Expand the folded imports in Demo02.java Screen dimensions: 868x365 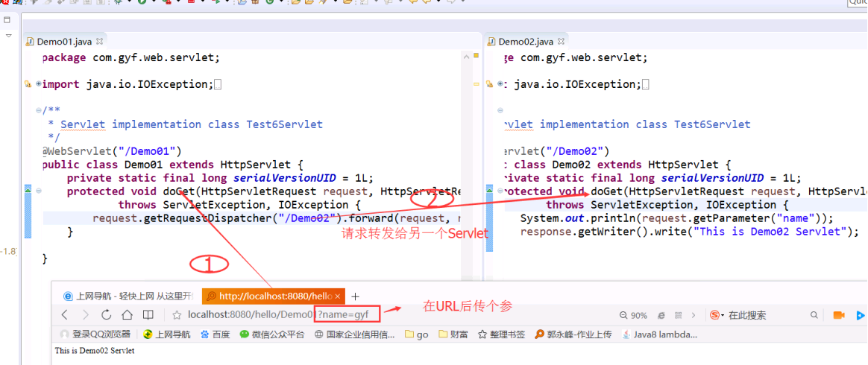click(x=500, y=84)
